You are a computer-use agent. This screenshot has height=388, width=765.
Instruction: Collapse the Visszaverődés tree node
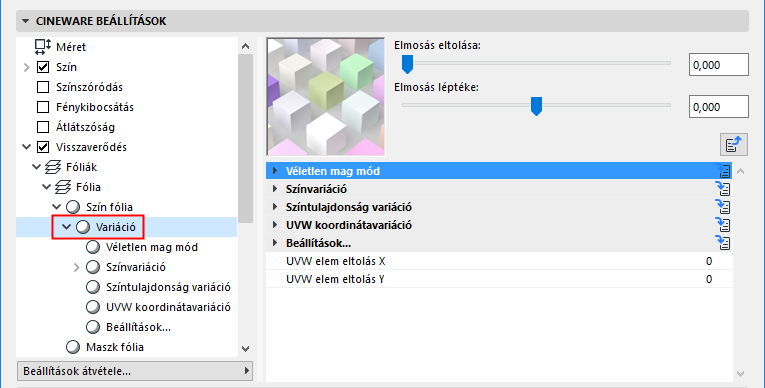pos(27,147)
